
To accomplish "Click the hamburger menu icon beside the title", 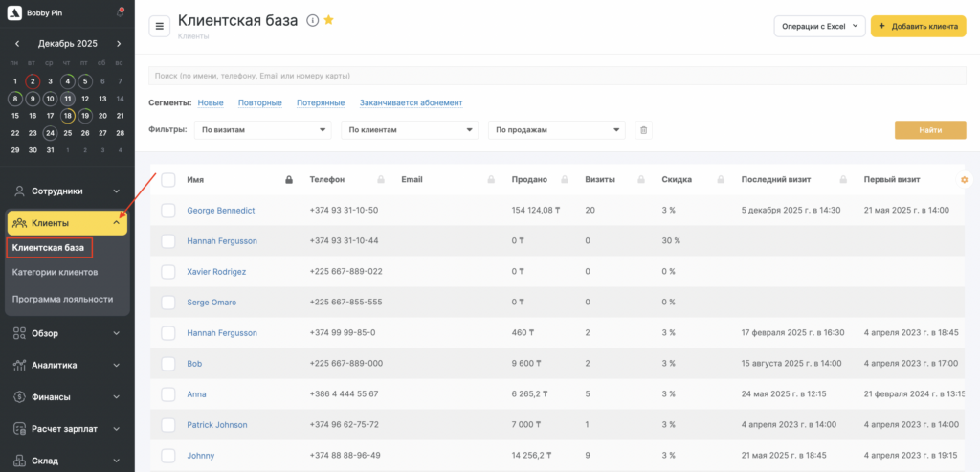I will click(x=160, y=26).
